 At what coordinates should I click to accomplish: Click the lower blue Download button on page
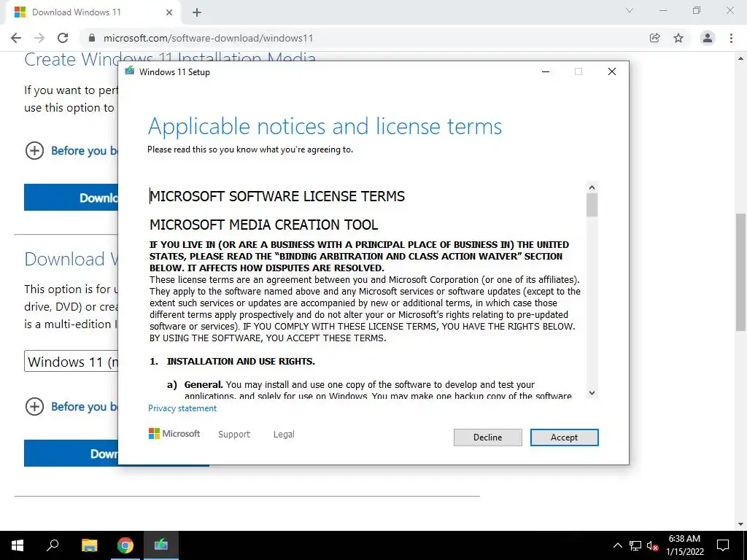71,453
